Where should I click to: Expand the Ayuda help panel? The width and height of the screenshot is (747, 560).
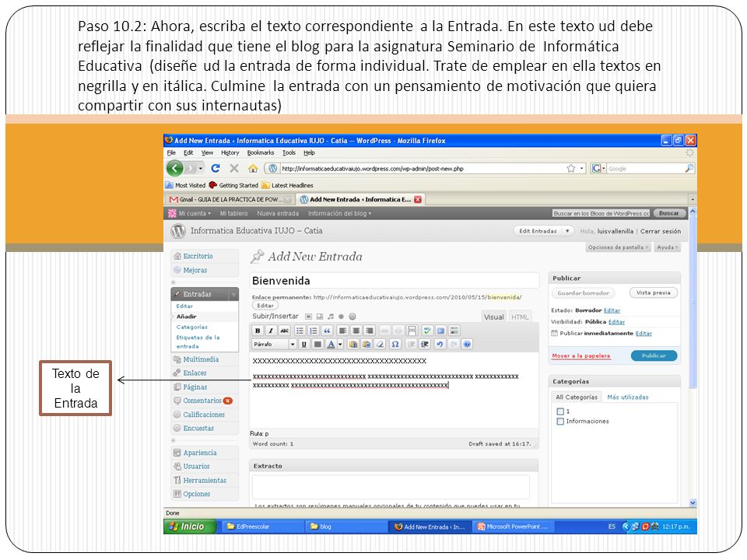(x=668, y=247)
